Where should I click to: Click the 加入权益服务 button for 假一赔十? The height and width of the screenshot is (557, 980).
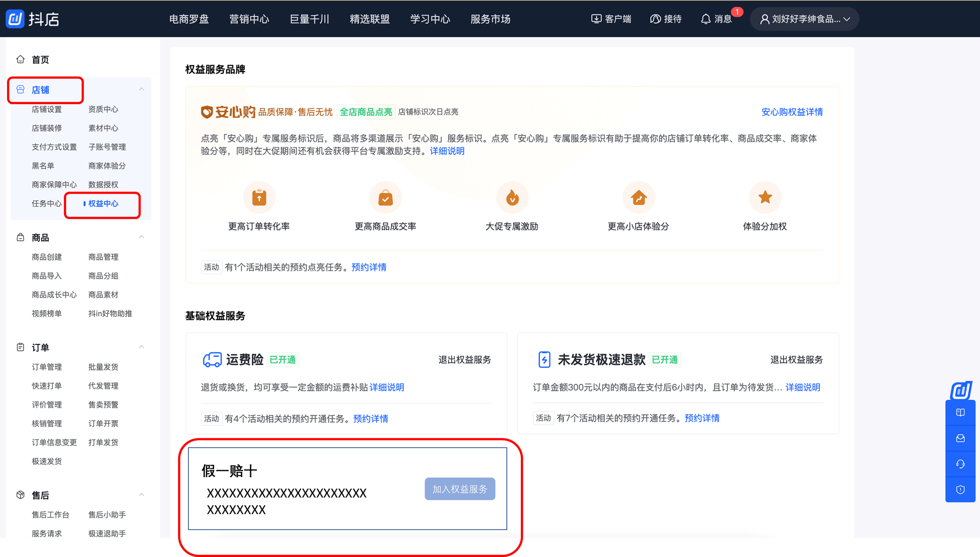tap(460, 488)
